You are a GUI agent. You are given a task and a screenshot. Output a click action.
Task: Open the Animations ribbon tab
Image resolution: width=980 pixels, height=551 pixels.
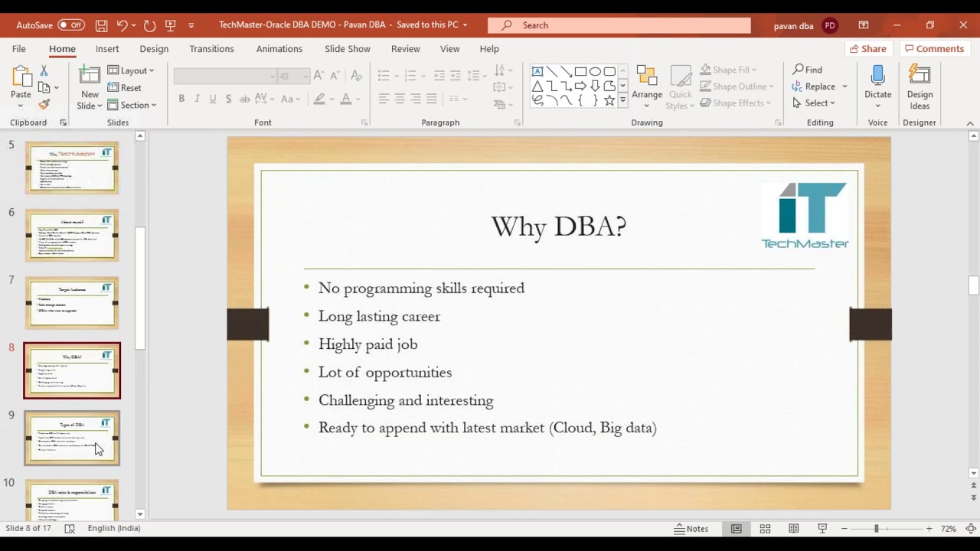pyautogui.click(x=279, y=48)
